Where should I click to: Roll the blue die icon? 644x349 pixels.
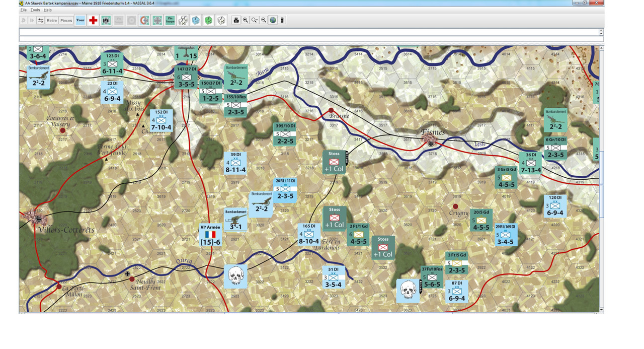pos(196,20)
